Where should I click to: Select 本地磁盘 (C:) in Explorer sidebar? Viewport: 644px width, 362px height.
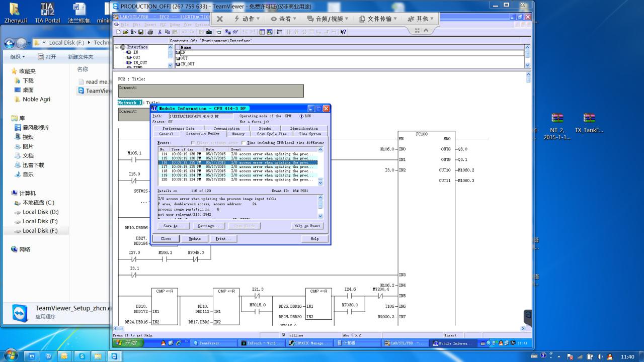(x=34, y=203)
